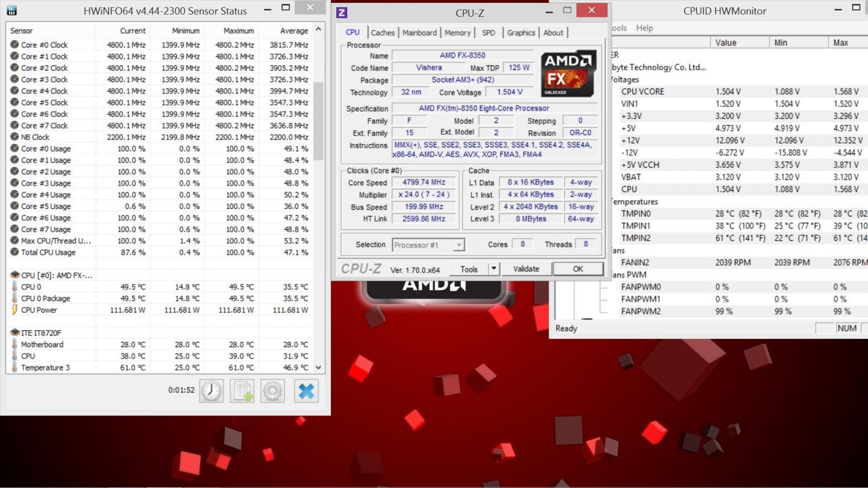
Task: Open the SPD tab in CPU-Z
Action: pyautogui.click(x=488, y=33)
